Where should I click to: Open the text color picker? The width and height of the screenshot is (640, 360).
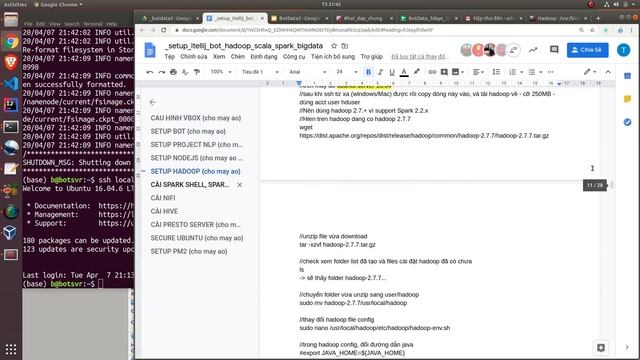(404, 72)
